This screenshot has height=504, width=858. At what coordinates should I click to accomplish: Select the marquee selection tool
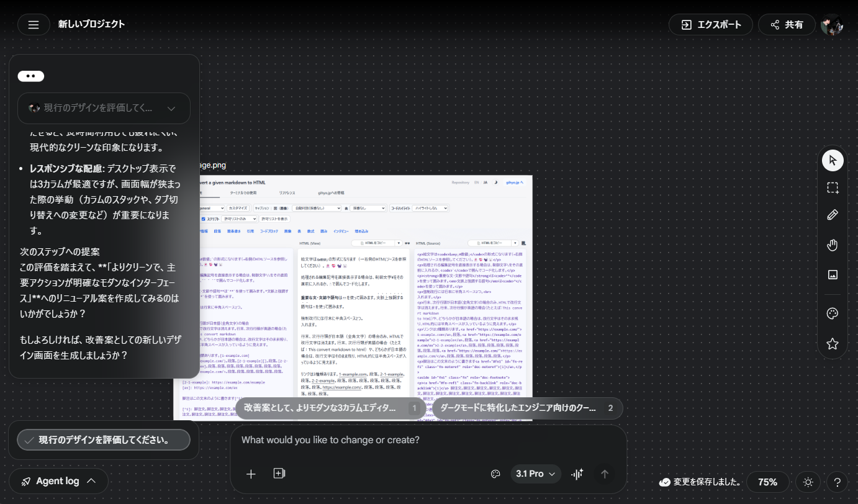point(833,187)
